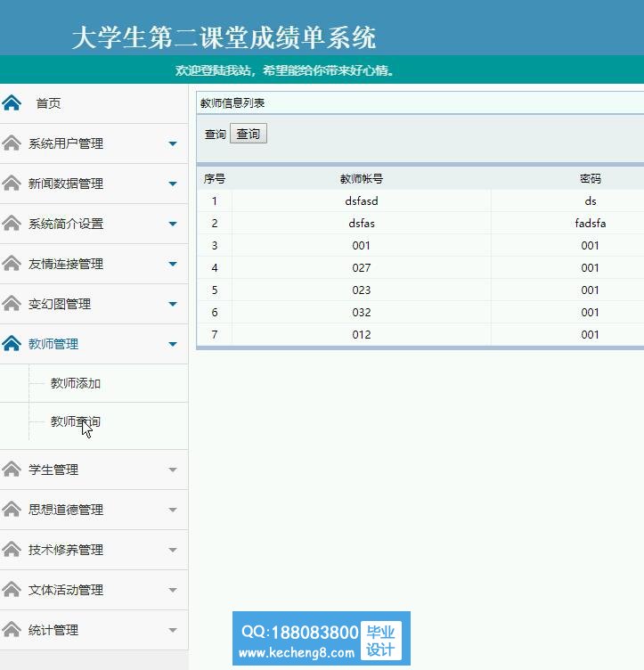This screenshot has height=670, width=644.
Task: Click password cell fadsfa
Action: click(x=591, y=223)
